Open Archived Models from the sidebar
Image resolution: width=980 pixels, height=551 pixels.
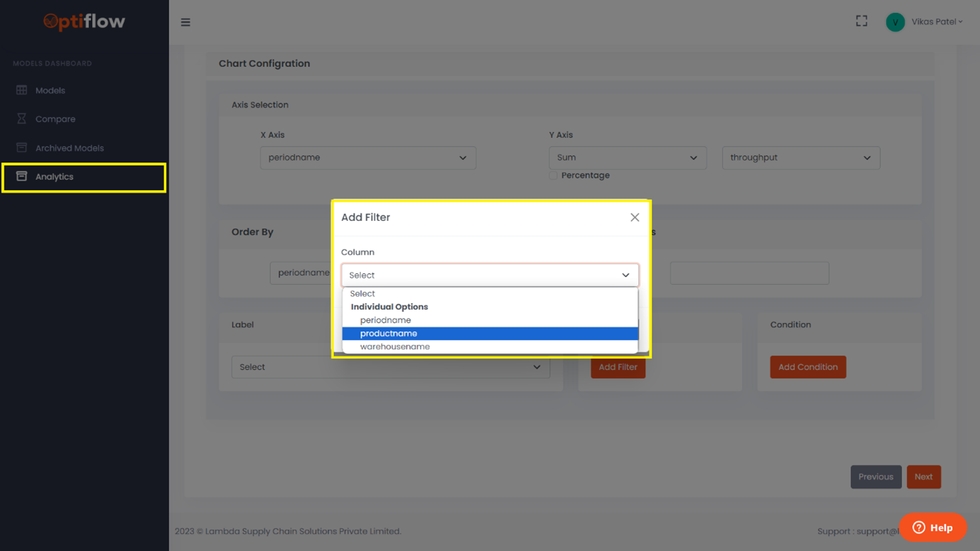tap(70, 147)
